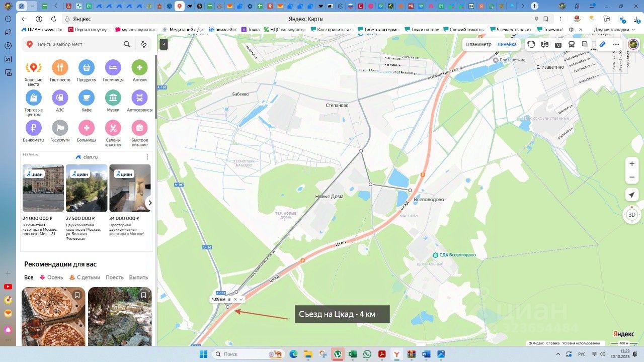Zoom in on the map with plus
The width and height of the screenshot is (644, 362).
coord(632,163)
